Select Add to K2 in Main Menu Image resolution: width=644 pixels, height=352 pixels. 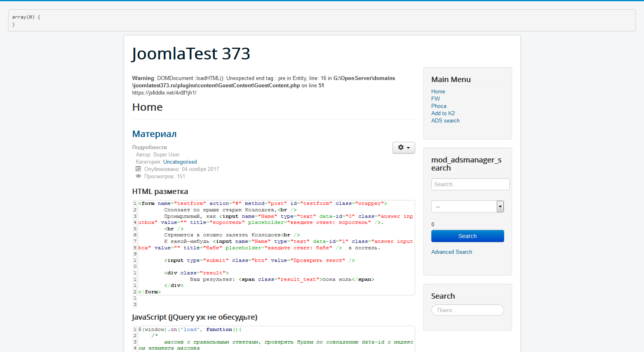(443, 114)
